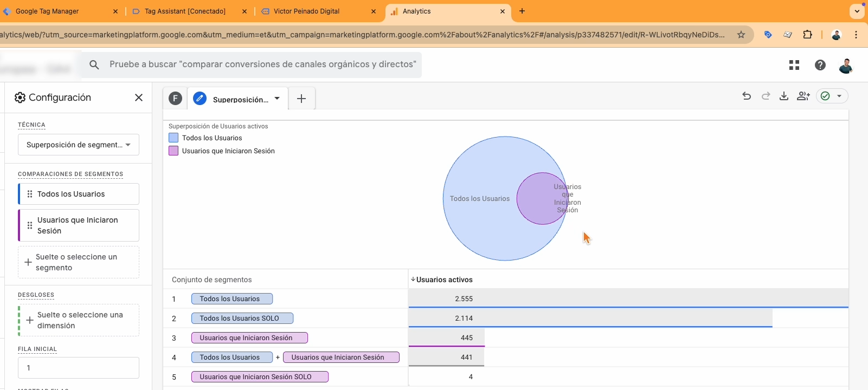Close the Configuración panel

(x=139, y=97)
